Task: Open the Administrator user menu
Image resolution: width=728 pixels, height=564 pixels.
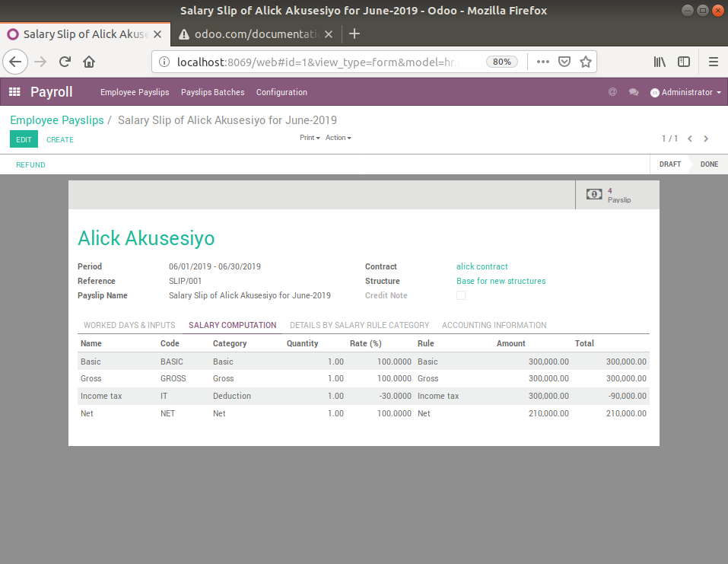Action: (685, 92)
